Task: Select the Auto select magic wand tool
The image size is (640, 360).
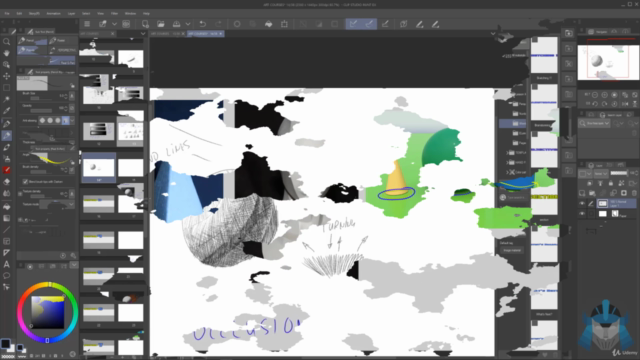Action: click(7, 99)
